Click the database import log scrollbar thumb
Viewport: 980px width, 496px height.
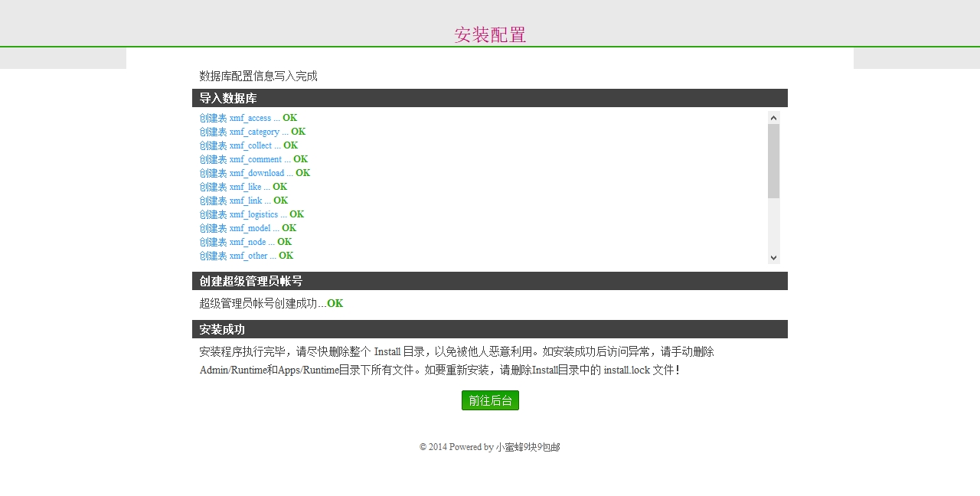click(773, 161)
